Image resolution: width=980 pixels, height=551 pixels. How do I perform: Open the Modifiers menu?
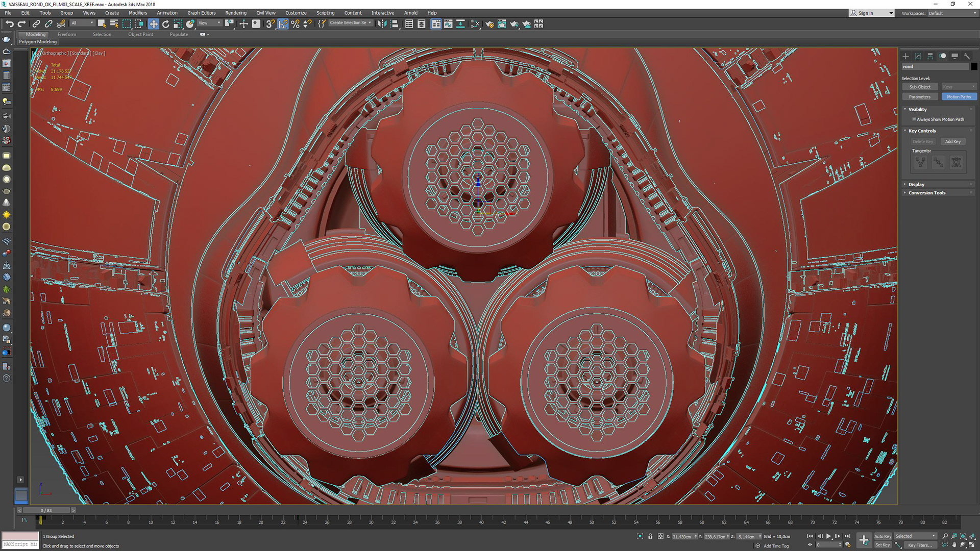(x=138, y=13)
